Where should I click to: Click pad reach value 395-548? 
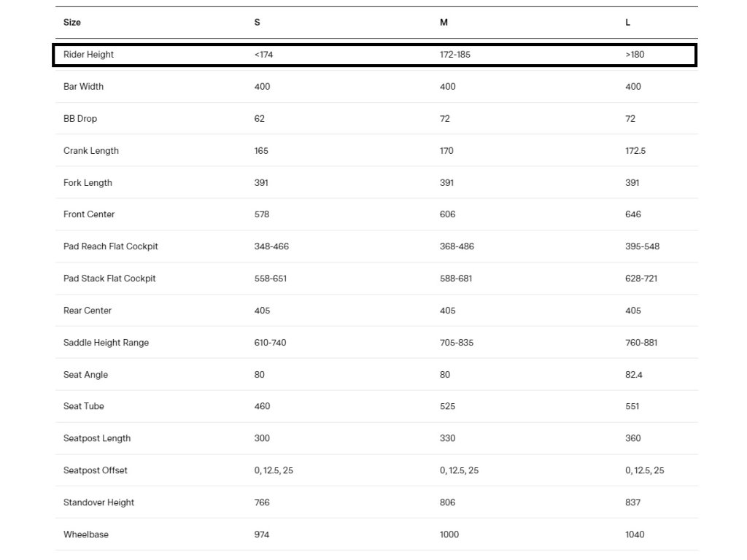(x=642, y=246)
